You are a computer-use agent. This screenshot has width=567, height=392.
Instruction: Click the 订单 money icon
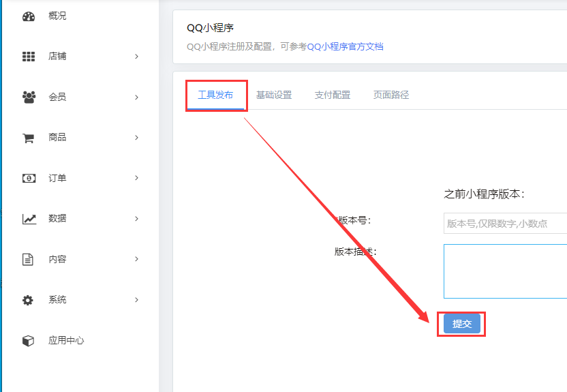(x=29, y=178)
